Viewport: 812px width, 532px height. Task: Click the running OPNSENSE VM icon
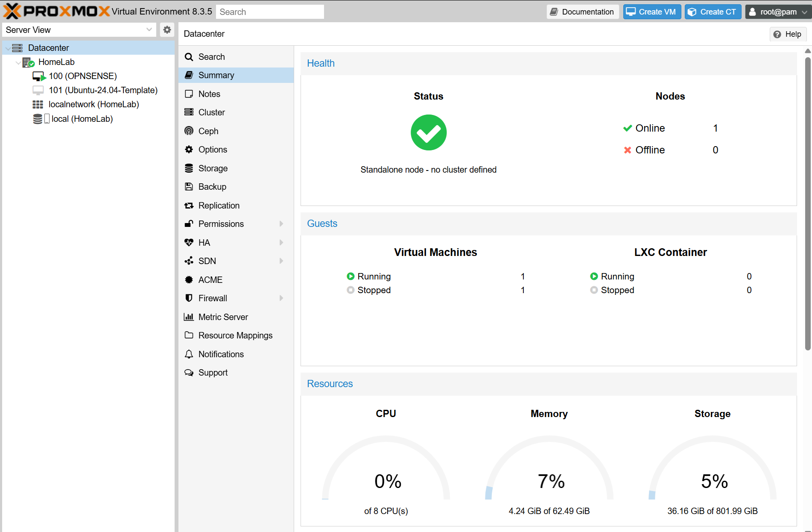pyautogui.click(x=39, y=76)
